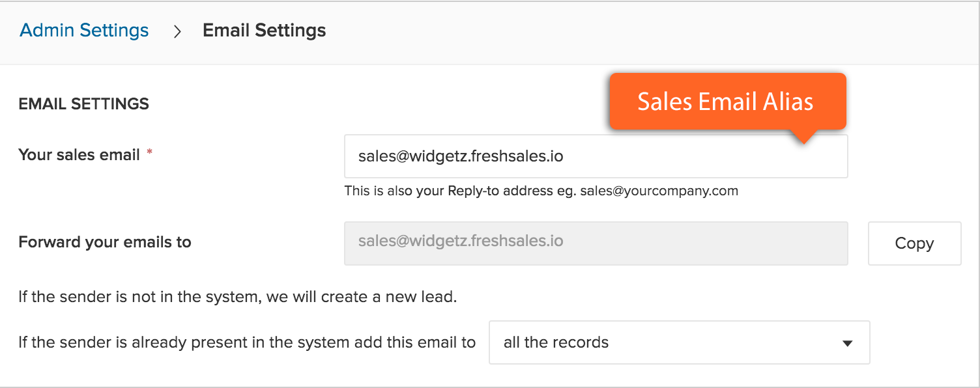
Task: Click the breadcrumb chevron separator
Action: [x=177, y=31]
